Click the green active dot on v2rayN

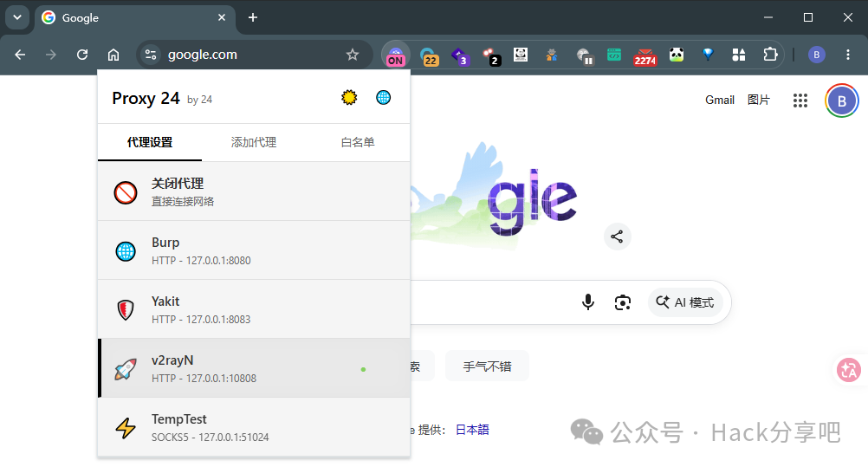pyautogui.click(x=363, y=369)
